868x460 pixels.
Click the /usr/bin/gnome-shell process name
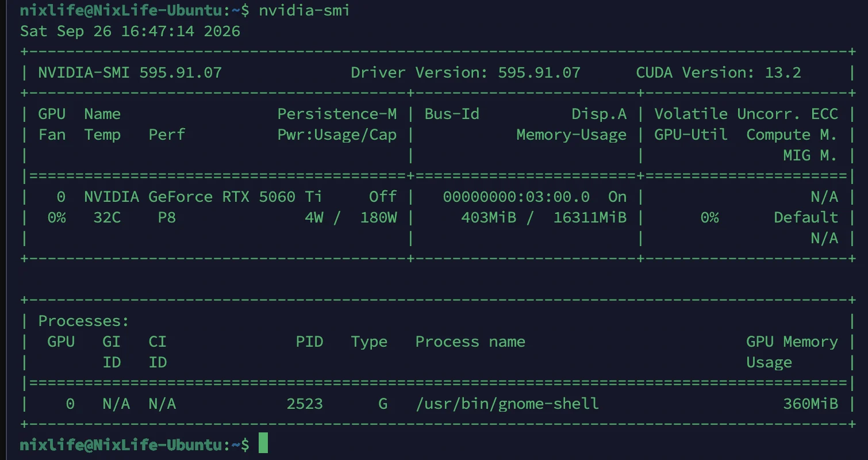coord(507,404)
